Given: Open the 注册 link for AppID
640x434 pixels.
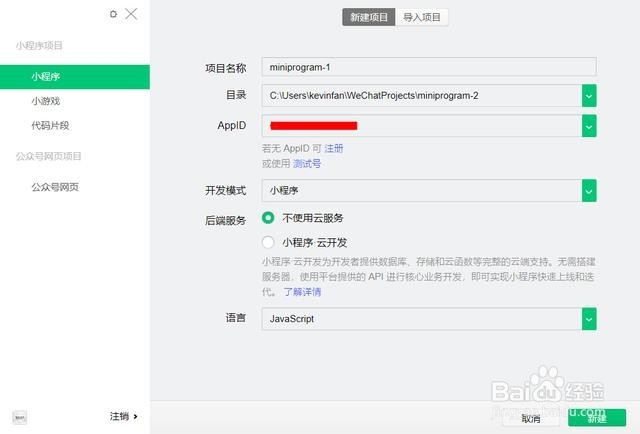Looking at the screenshot, I should (x=333, y=148).
